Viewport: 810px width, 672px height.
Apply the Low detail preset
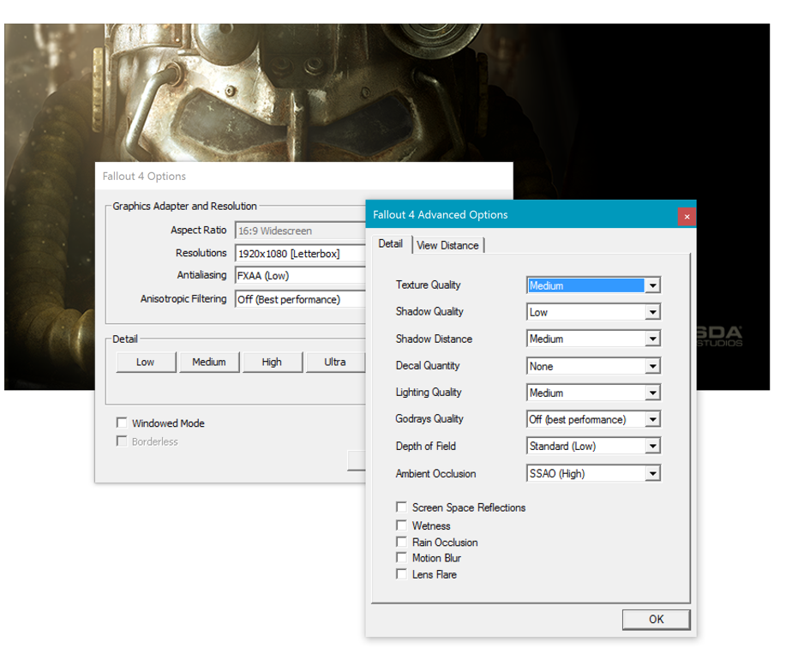146,362
